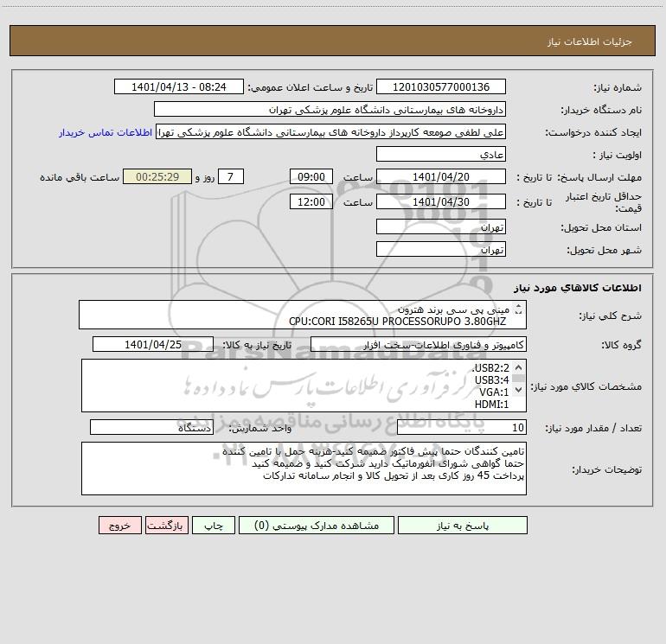Click the 'VGA:1' specification line
This screenshot has height=644, width=666.
[494, 392]
